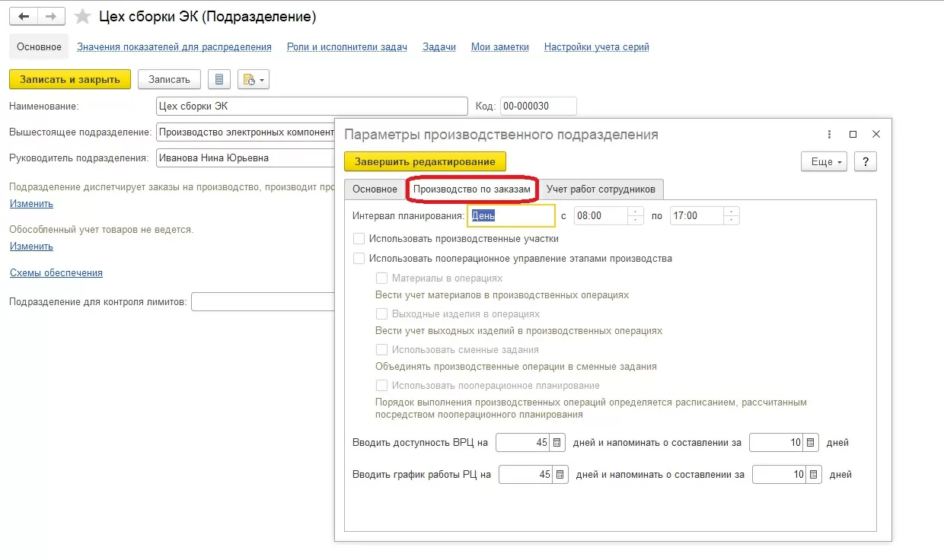This screenshot has height=560, width=944.
Task: Open the Еще dropdown menu
Action: tap(824, 162)
